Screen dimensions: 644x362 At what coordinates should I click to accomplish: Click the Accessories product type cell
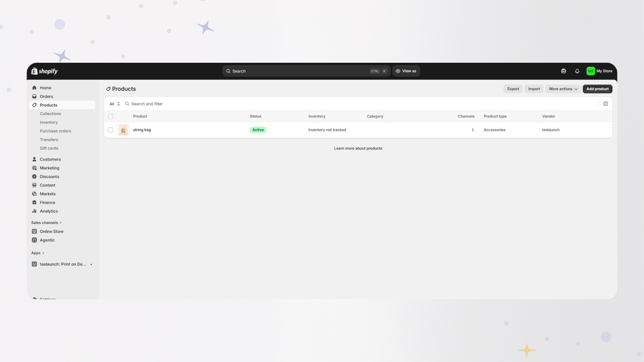(x=495, y=130)
